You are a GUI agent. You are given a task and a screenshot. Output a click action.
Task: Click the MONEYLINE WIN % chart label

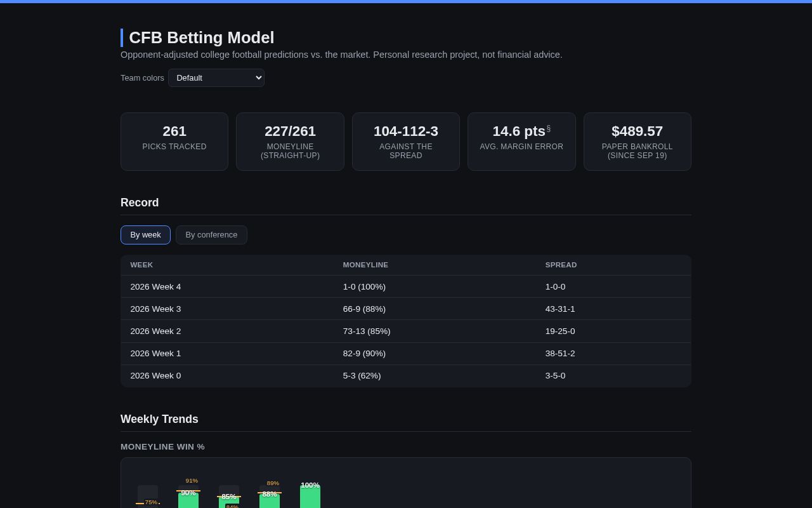(x=162, y=447)
